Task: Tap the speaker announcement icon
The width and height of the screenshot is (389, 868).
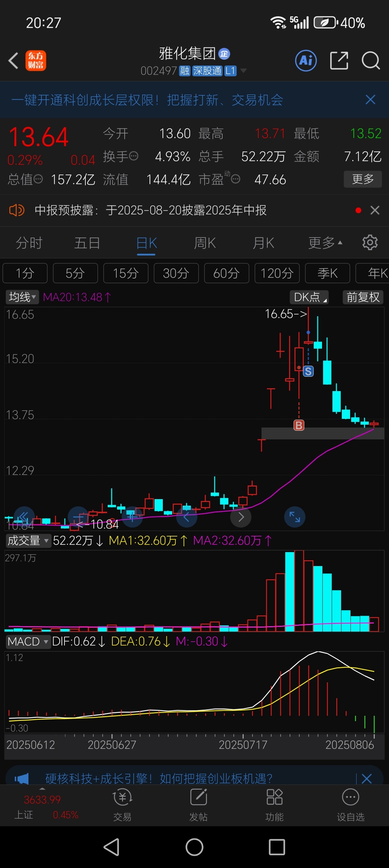Action: pyautogui.click(x=17, y=210)
